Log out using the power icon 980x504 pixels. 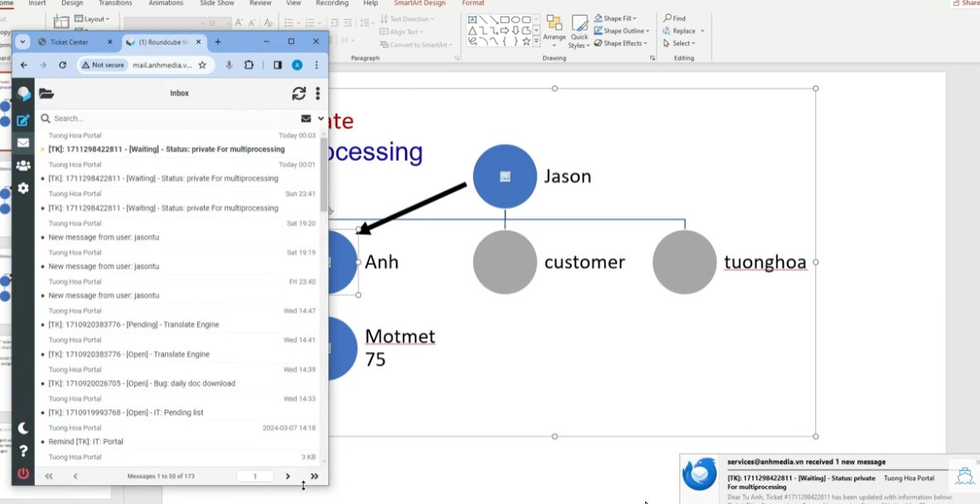23,473
